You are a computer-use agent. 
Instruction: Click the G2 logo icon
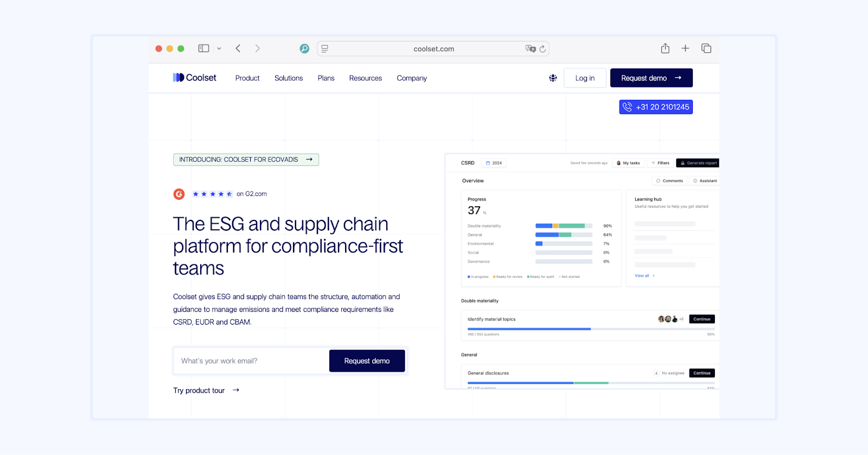point(179,194)
